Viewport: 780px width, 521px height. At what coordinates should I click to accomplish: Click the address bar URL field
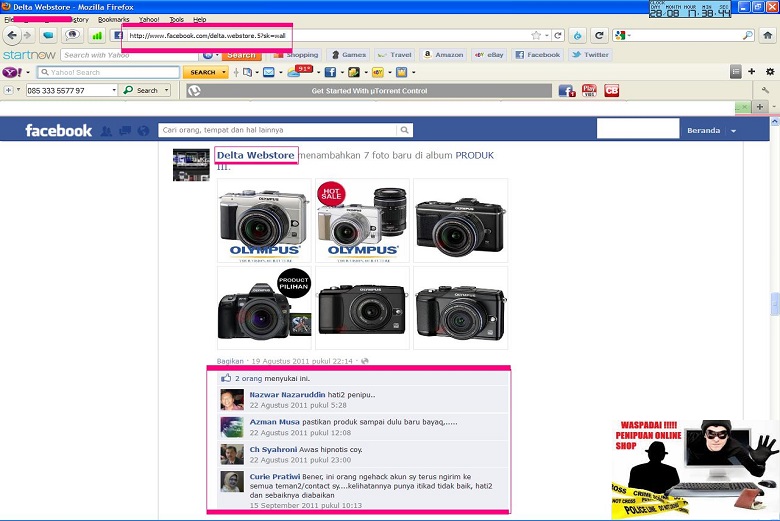coord(328,35)
